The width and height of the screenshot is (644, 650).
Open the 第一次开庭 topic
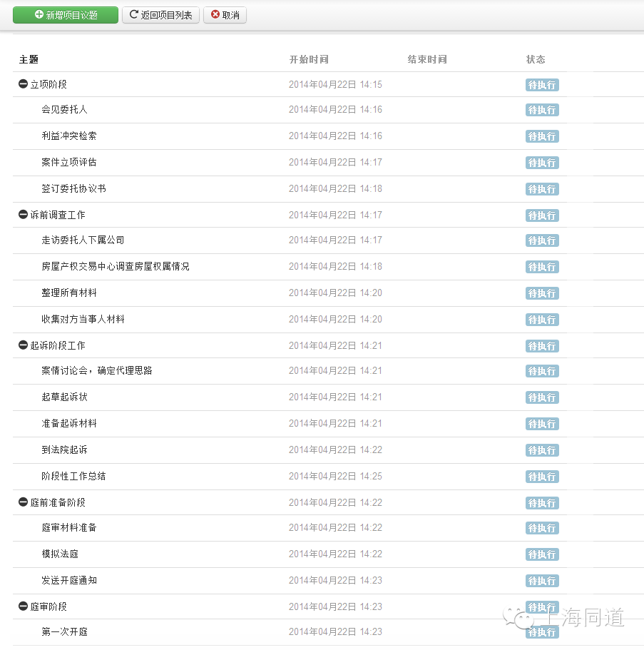(64, 631)
